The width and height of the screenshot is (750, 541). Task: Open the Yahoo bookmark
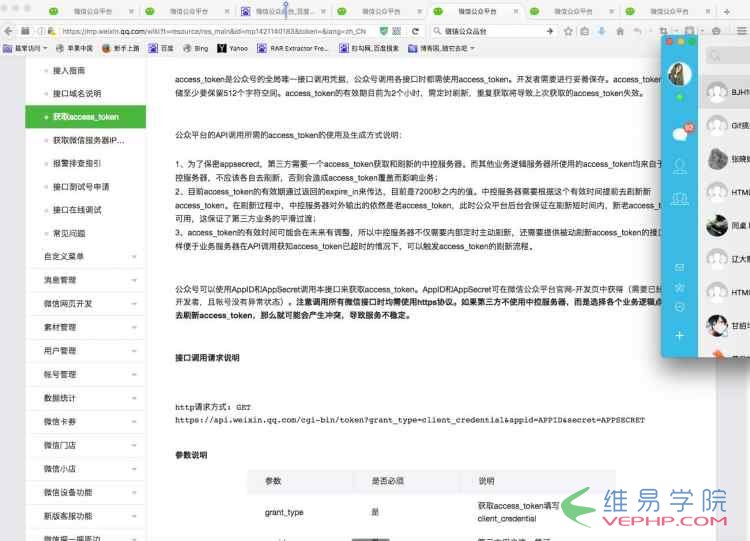point(232,48)
